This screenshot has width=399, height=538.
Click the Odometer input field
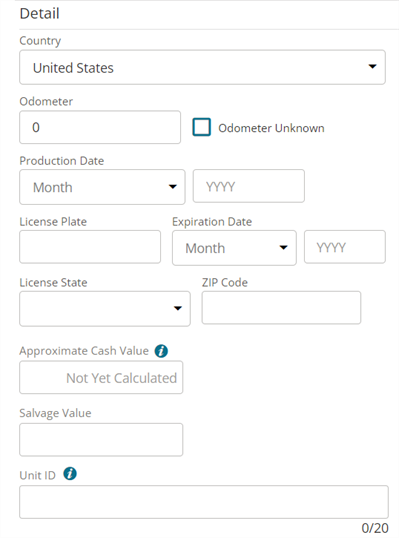pyautogui.click(x=100, y=127)
